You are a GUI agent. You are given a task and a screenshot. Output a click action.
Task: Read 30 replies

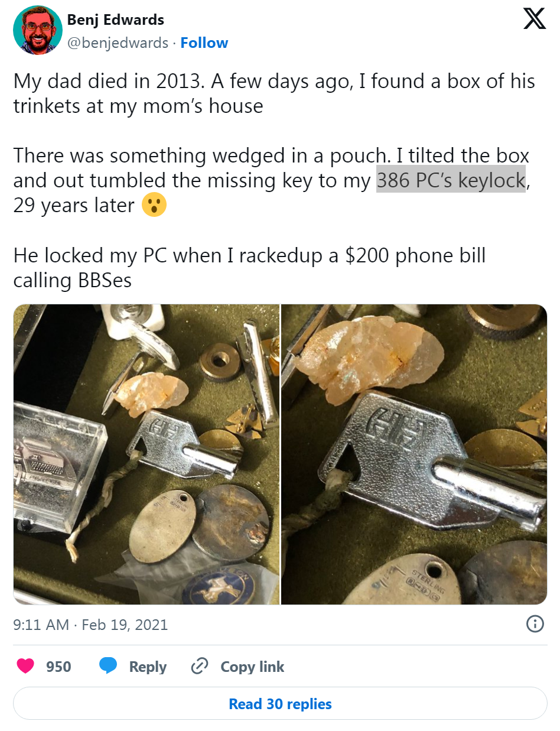(x=280, y=704)
